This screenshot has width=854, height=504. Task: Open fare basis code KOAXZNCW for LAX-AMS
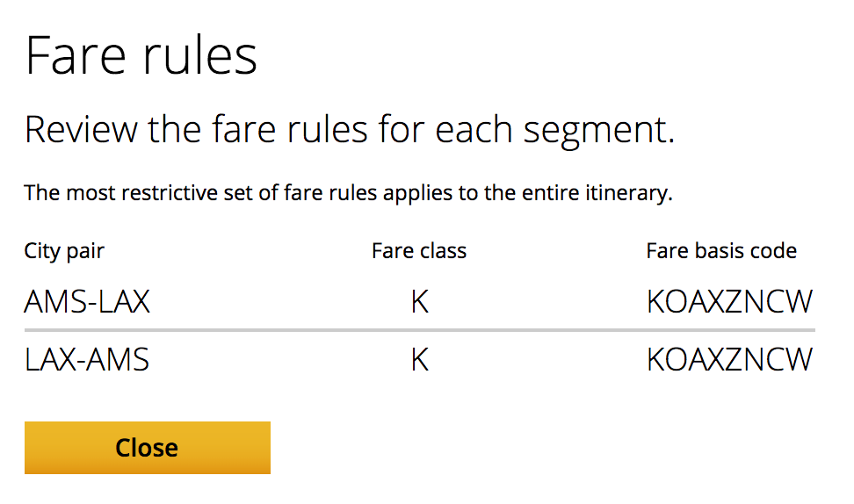point(729,360)
